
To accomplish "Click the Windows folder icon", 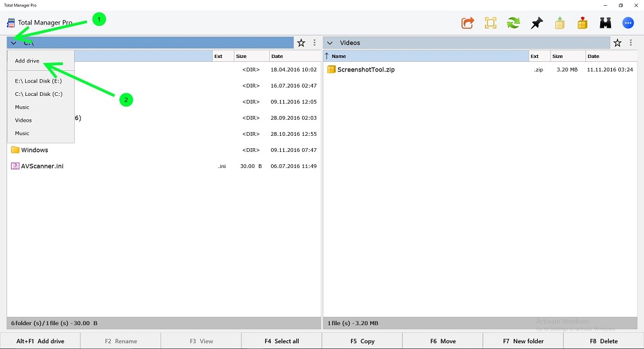I will tap(15, 150).
